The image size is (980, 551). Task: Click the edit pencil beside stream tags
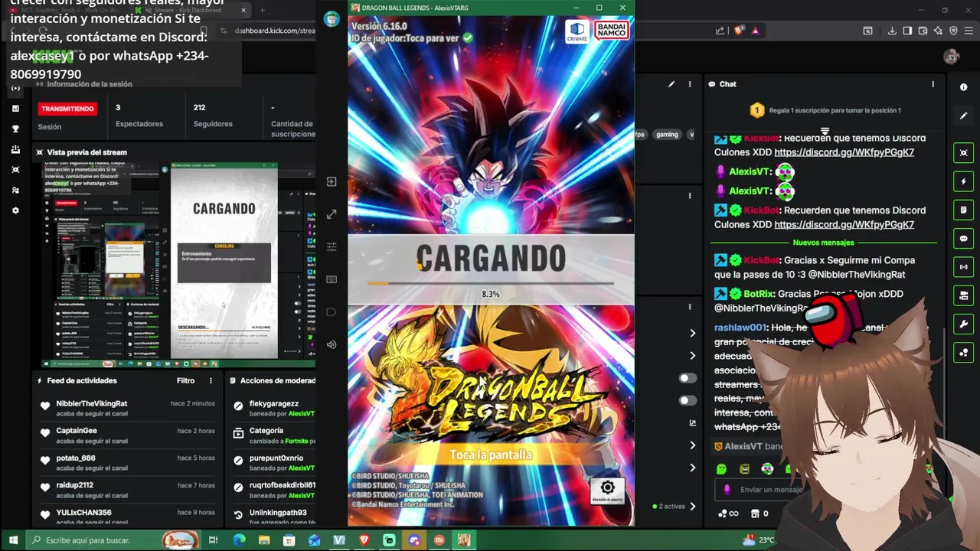671,84
